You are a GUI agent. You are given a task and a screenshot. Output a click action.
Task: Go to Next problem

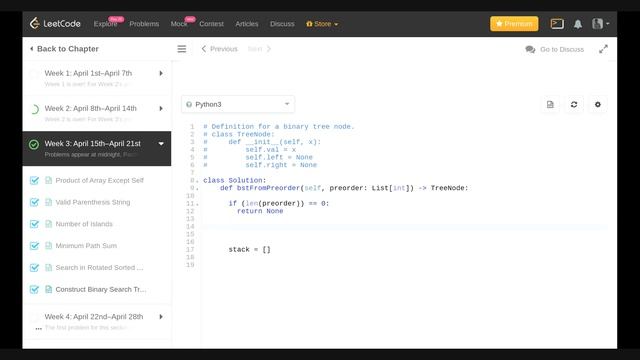tap(259, 49)
